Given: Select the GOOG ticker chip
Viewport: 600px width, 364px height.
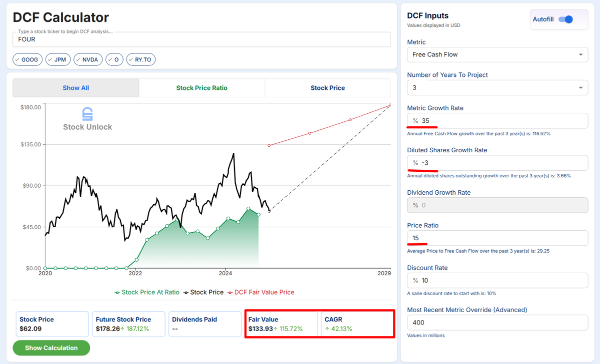Looking at the screenshot, I should click(28, 59).
